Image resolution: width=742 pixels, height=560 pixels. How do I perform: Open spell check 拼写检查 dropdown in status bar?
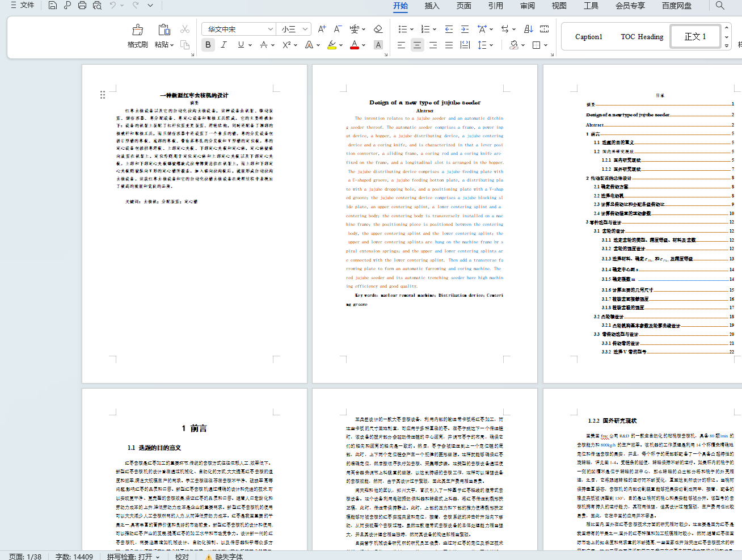click(x=133, y=557)
